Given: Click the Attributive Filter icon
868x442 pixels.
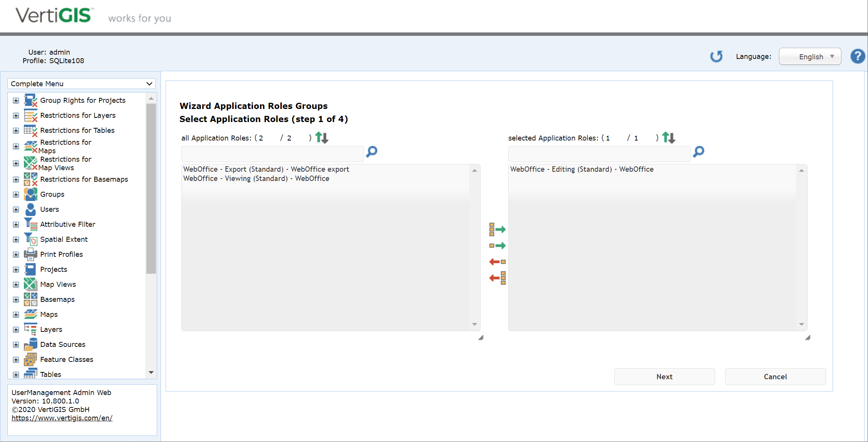Looking at the screenshot, I should coord(30,224).
